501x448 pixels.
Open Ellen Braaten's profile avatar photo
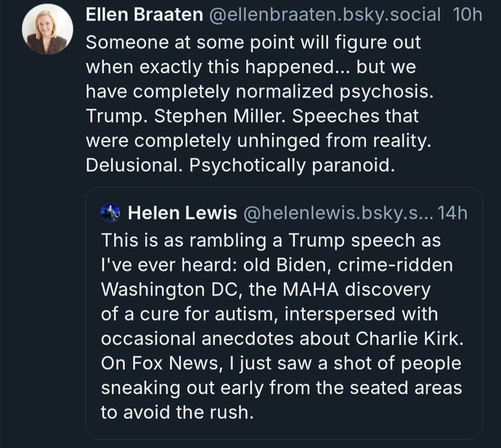click(47, 29)
